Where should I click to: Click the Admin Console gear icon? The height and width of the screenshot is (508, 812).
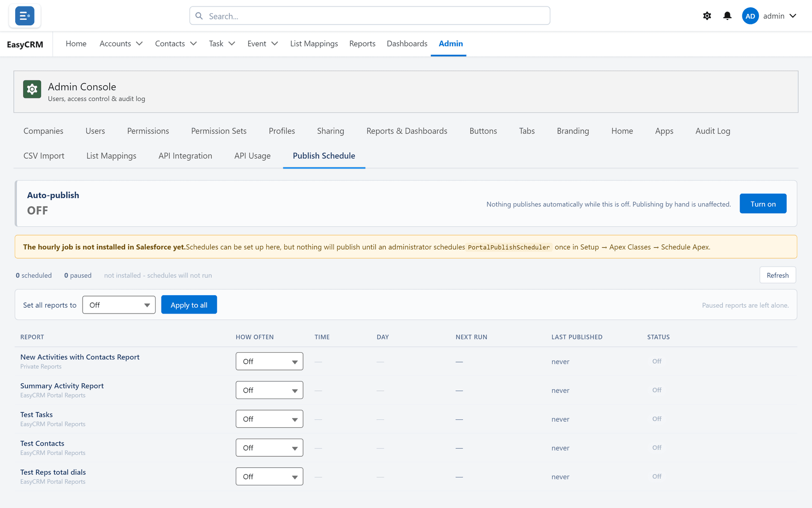coord(32,89)
